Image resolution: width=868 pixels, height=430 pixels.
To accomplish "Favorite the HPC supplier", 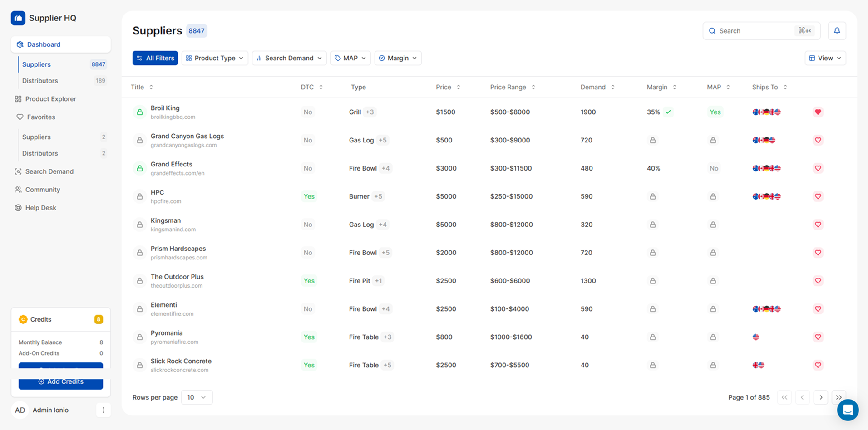I will [x=818, y=196].
